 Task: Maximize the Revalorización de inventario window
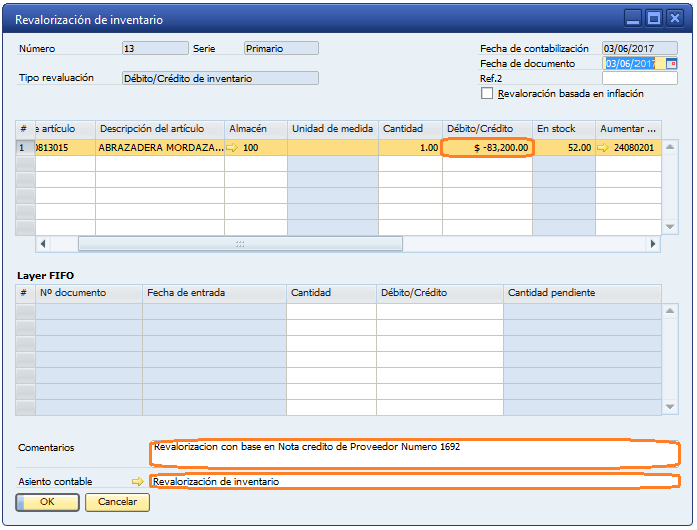click(654, 19)
